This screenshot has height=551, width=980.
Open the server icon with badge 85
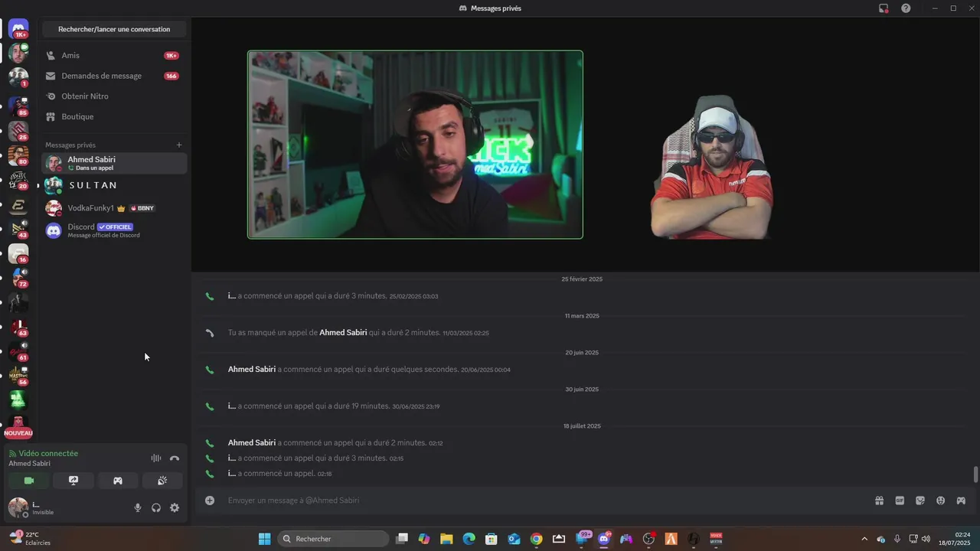(18, 105)
